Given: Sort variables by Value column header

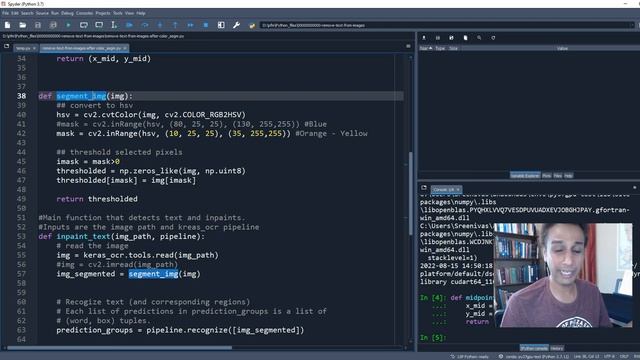Looking at the screenshot, I should (562, 48).
